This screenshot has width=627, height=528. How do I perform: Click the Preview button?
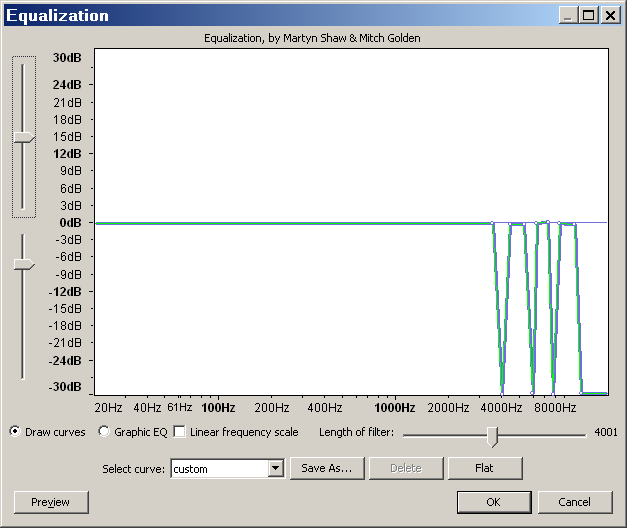[51, 502]
